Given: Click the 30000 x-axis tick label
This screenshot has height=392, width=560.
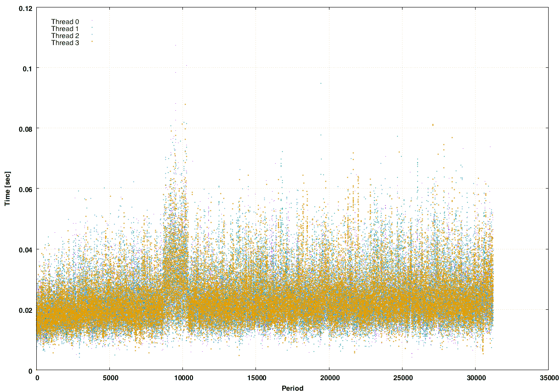Looking at the screenshot, I should tap(475, 378).
